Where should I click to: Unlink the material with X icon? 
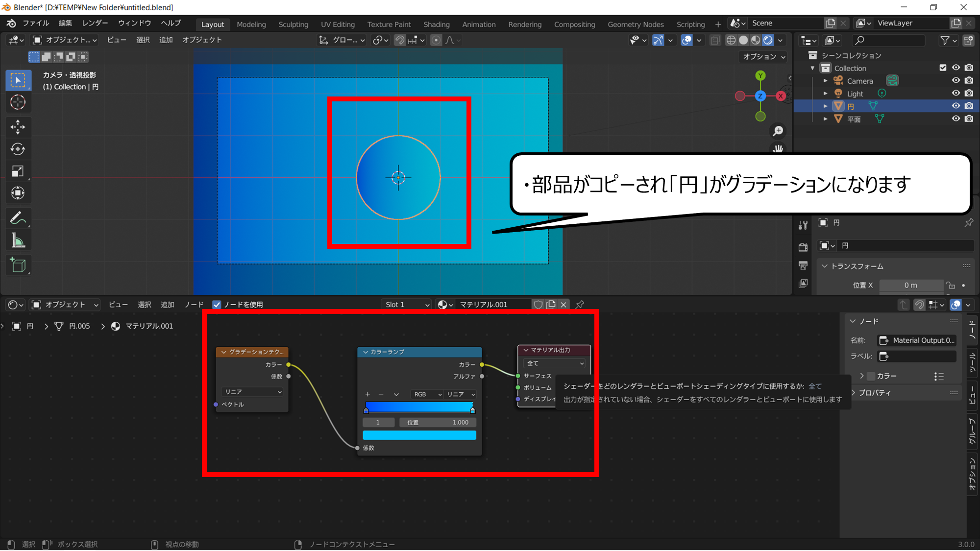pos(563,305)
